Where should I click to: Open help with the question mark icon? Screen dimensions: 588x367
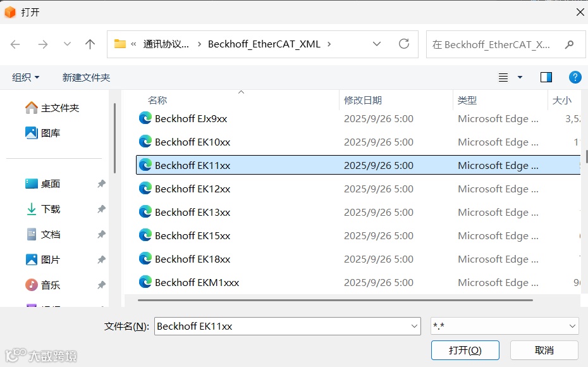[x=575, y=77]
